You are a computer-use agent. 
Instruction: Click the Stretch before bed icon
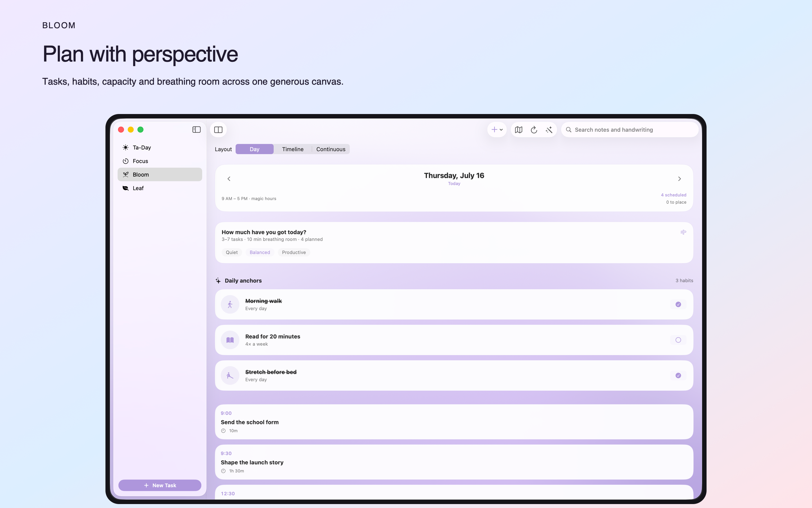pos(230,376)
